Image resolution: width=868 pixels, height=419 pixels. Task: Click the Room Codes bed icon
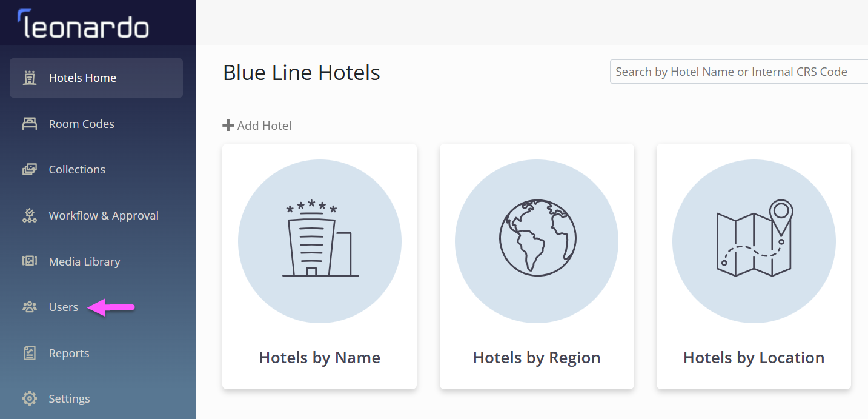[29, 124]
